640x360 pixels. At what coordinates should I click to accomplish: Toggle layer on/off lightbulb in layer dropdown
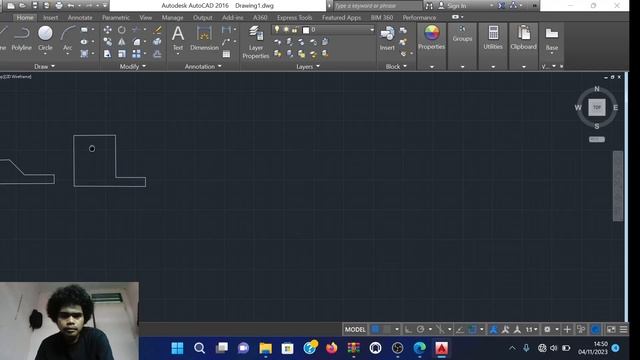277,30
